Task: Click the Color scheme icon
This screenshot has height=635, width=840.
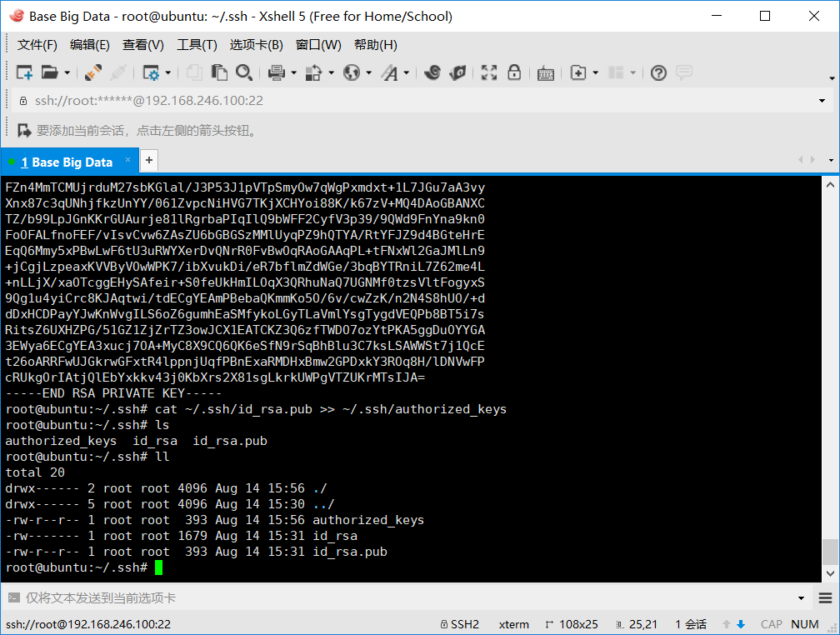Action: pos(314,72)
